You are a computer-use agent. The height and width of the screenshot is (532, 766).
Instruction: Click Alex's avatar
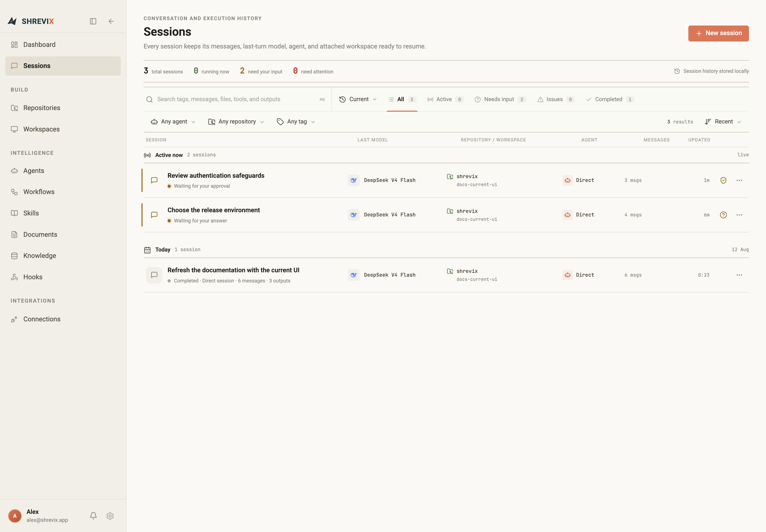(15, 516)
